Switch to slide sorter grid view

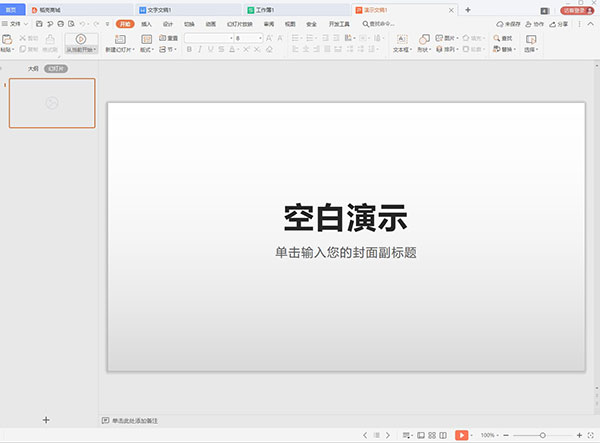point(432,435)
